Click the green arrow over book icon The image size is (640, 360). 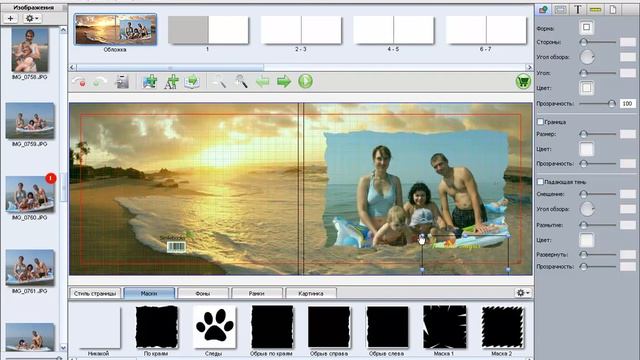point(192,82)
